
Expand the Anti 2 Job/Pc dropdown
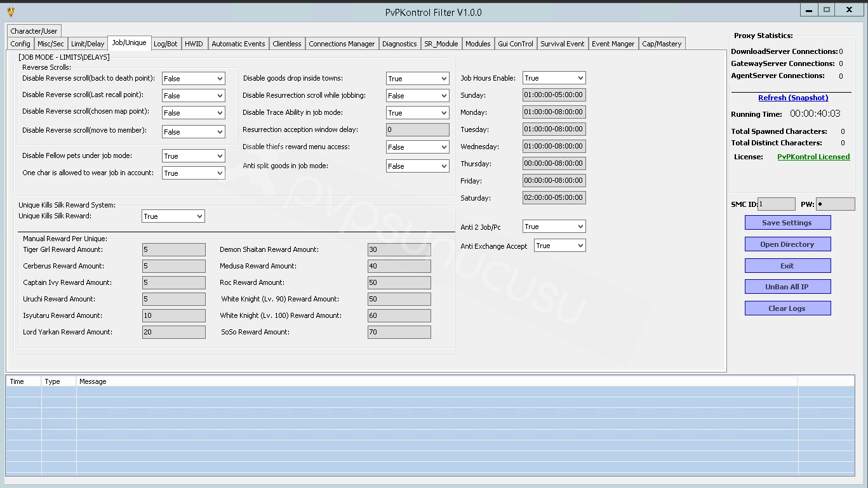point(554,227)
